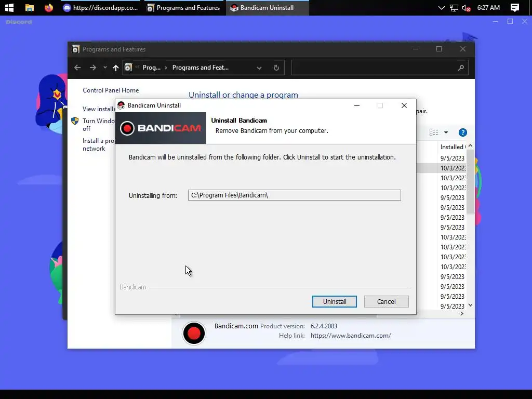Screen dimensions: 532x399
Task: Click the Uninstall button in Bandicam dialog
Action: (x=334, y=302)
